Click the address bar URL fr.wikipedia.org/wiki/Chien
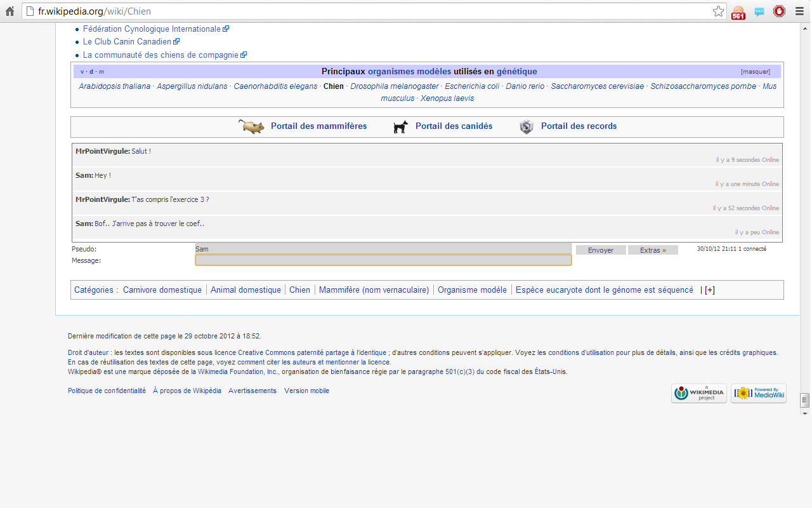 tap(95, 11)
